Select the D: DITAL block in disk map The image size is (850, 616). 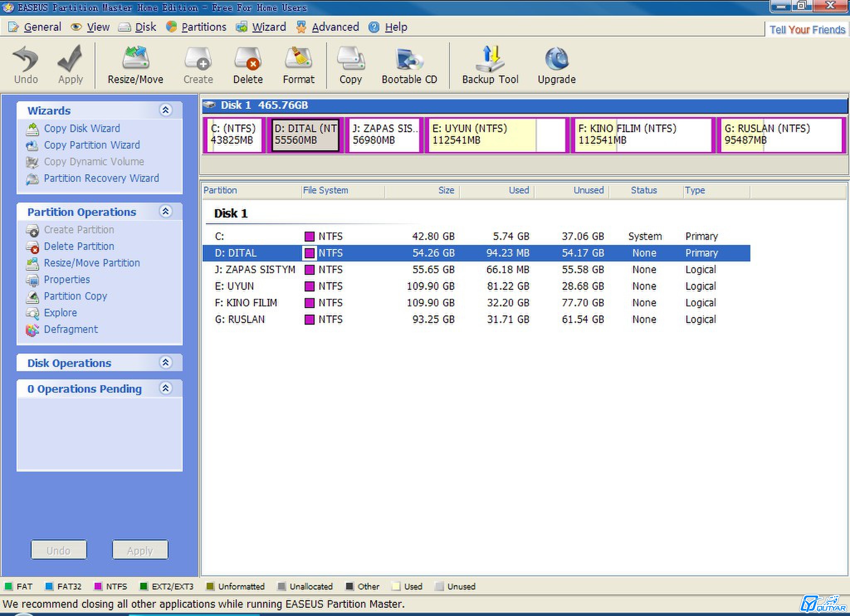pos(305,135)
